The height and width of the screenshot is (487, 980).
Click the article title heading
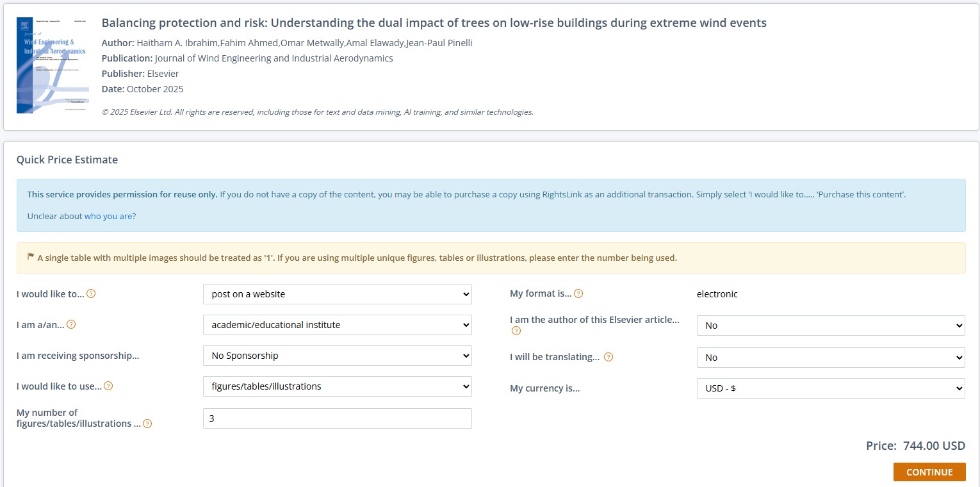[434, 23]
